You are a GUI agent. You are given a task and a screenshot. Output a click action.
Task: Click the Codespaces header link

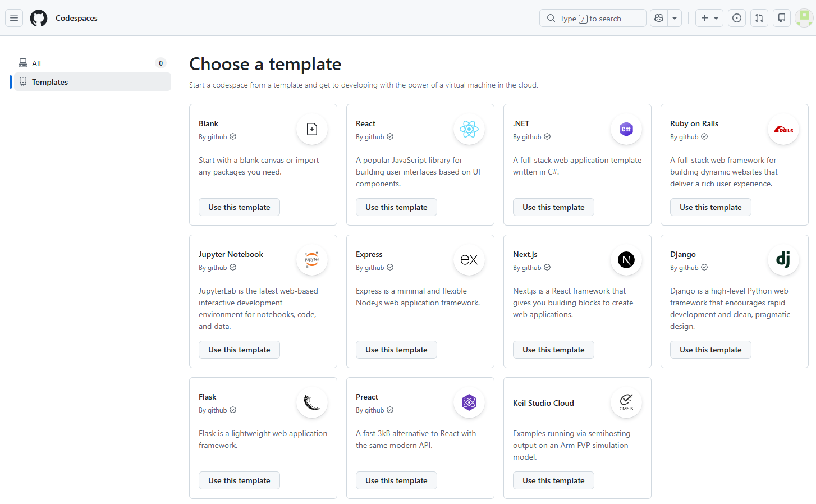point(76,18)
